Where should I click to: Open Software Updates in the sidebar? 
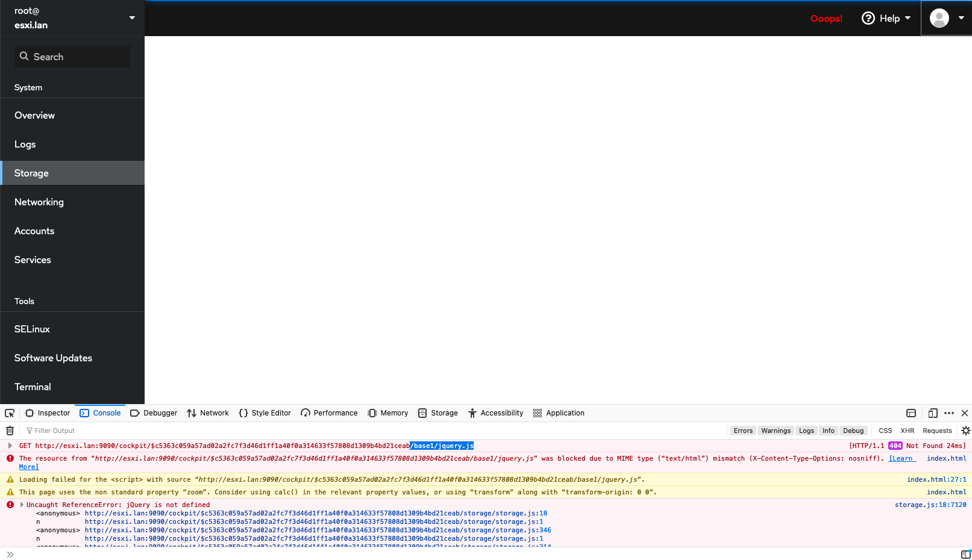point(72,358)
